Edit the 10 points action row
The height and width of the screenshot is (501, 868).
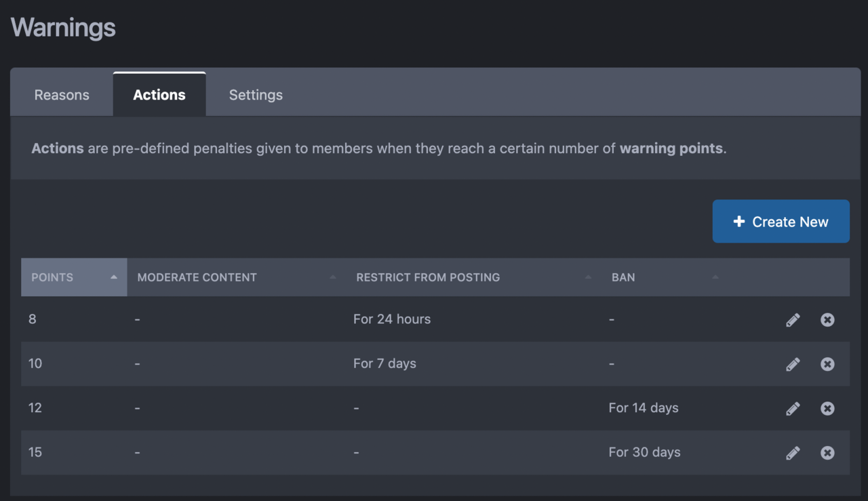793,364
